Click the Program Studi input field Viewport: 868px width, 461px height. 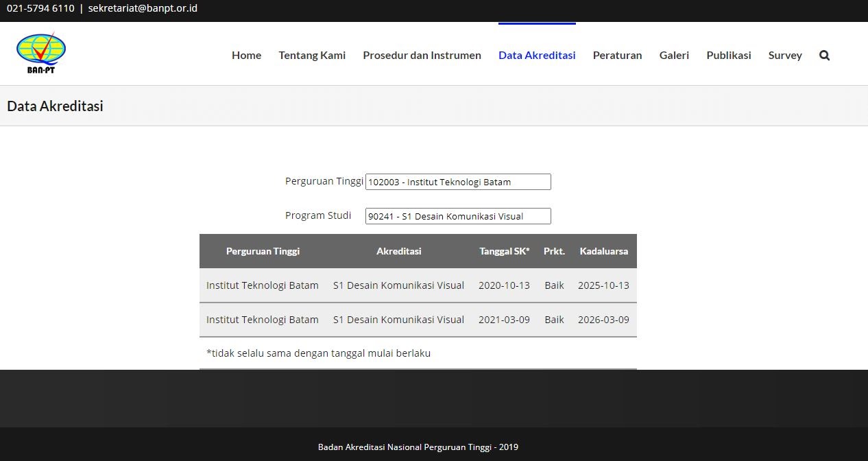[x=458, y=216]
